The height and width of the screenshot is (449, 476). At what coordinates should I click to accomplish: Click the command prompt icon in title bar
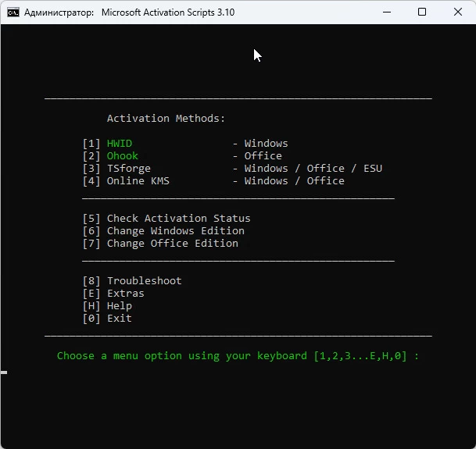[x=13, y=12]
